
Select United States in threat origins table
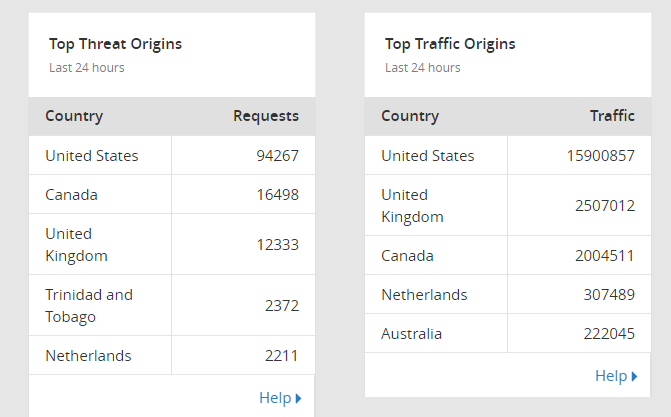pos(92,156)
